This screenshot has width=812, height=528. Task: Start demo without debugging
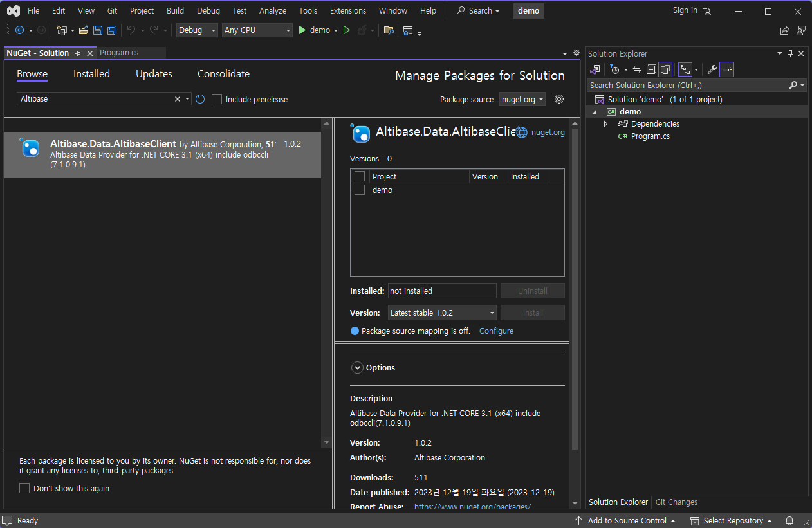[x=346, y=30]
